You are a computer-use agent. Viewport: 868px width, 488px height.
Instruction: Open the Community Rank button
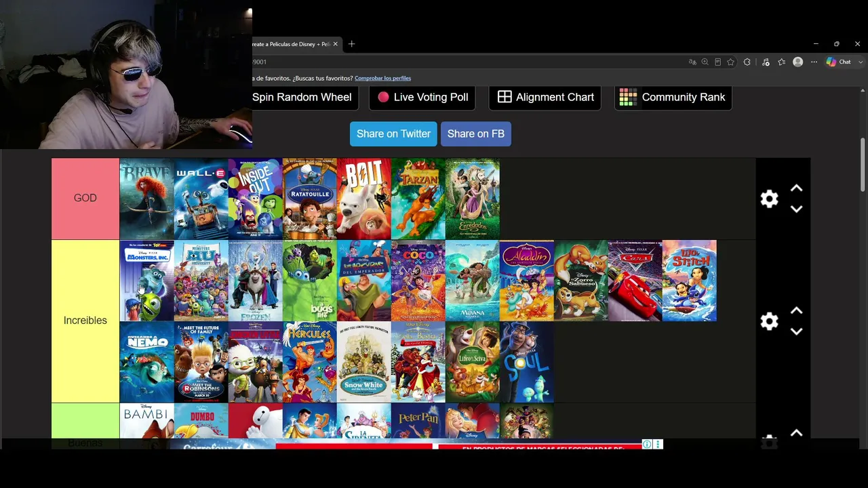point(673,97)
